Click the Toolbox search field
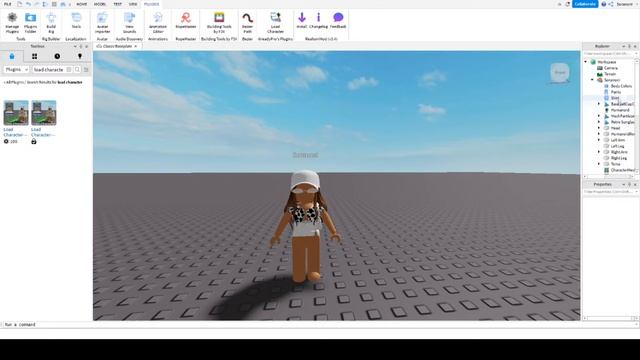This screenshot has width=640, height=360. coord(49,70)
